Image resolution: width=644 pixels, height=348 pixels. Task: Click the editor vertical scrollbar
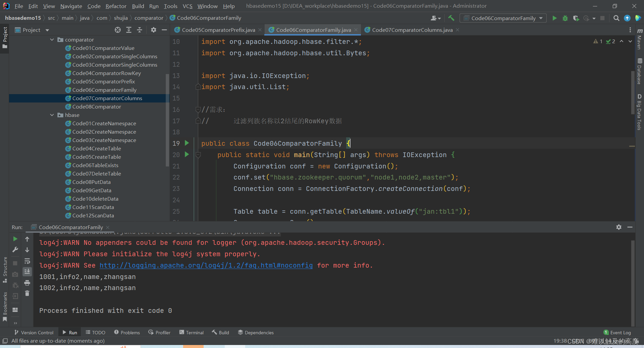(633, 92)
